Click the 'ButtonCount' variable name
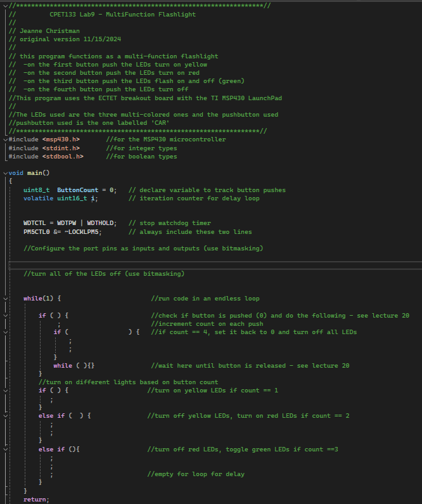This screenshot has width=422, height=504. [x=78, y=190]
